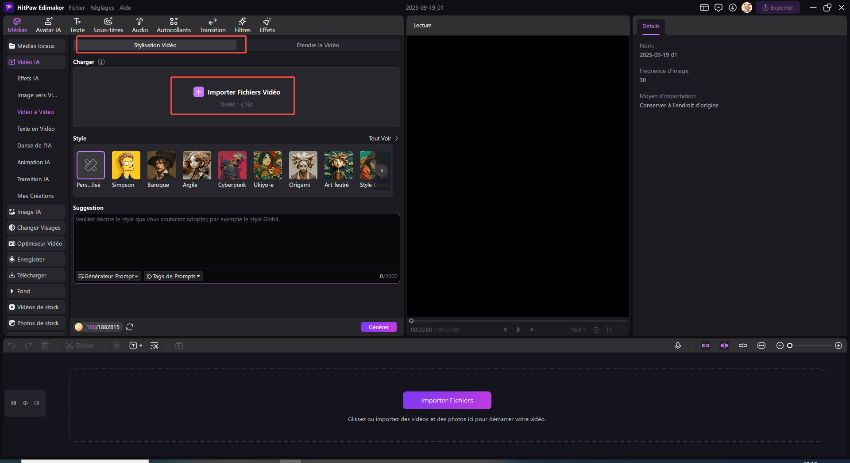Expand the Générateur Prompt dropdown

pos(108,276)
